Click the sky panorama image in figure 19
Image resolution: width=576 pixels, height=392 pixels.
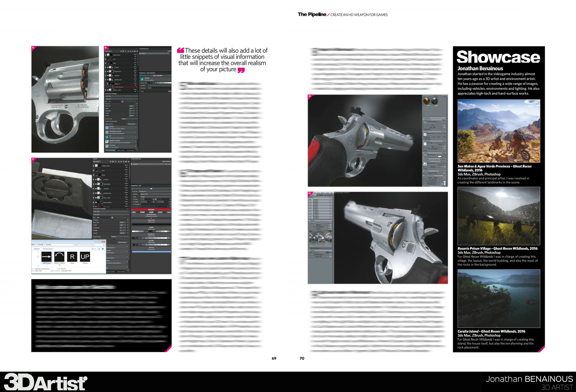320,239
